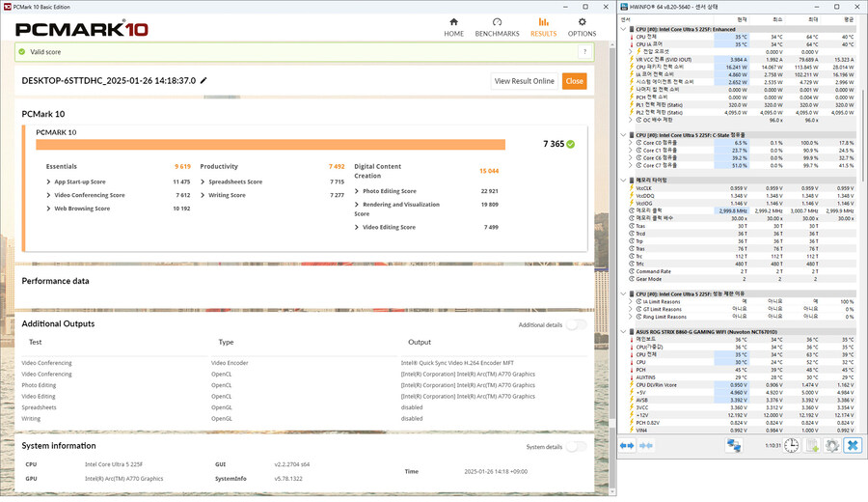Collapse the C-State residency sensor group
The height and width of the screenshot is (502, 868).
pos(623,134)
